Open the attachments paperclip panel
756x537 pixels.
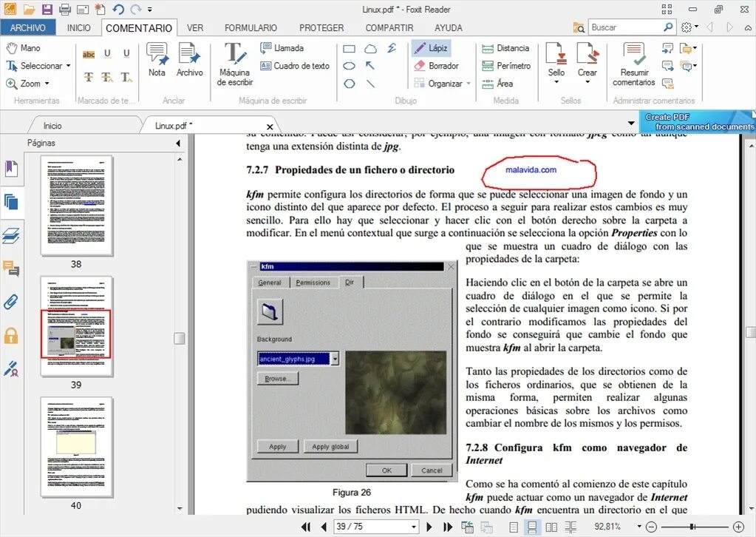click(x=11, y=302)
